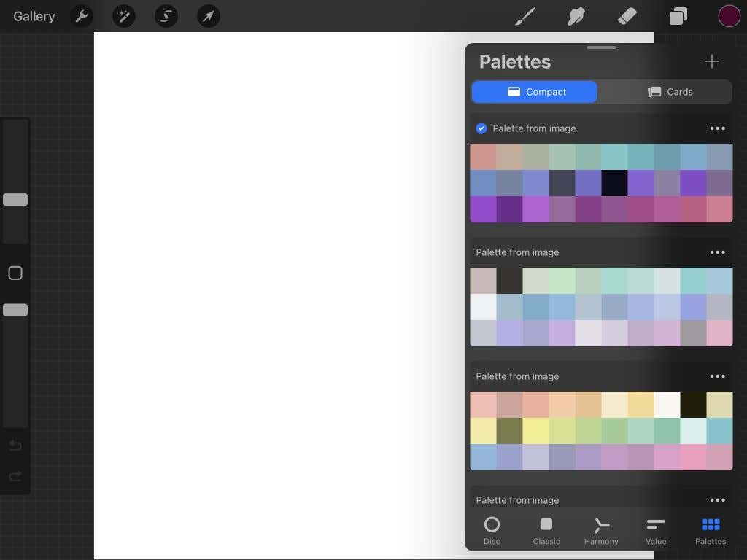Open the Classic color tab
This screenshot has width=747, height=560.
[x=546, y=531]
